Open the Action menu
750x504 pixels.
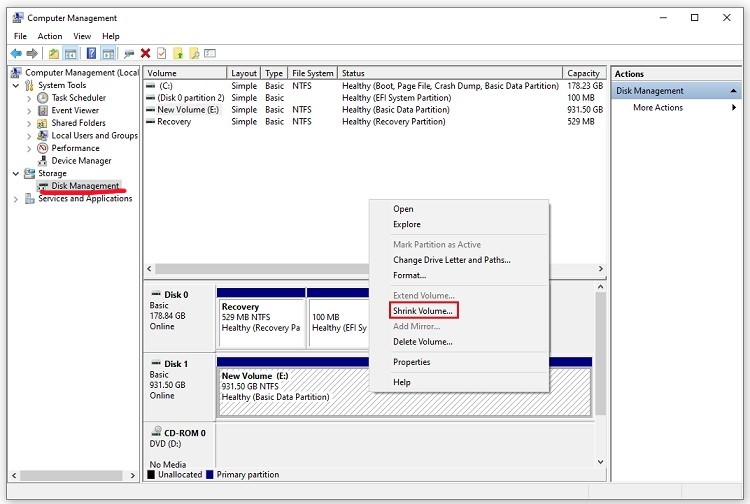50,36
